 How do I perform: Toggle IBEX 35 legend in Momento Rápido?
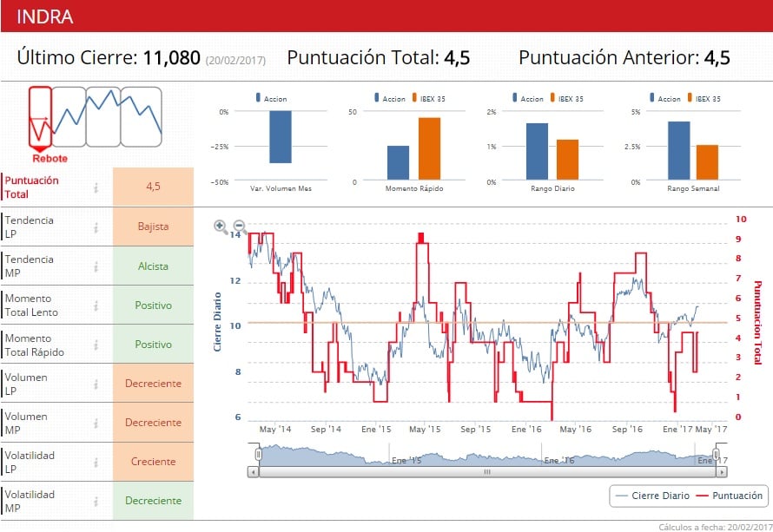[x=429, y=99]
